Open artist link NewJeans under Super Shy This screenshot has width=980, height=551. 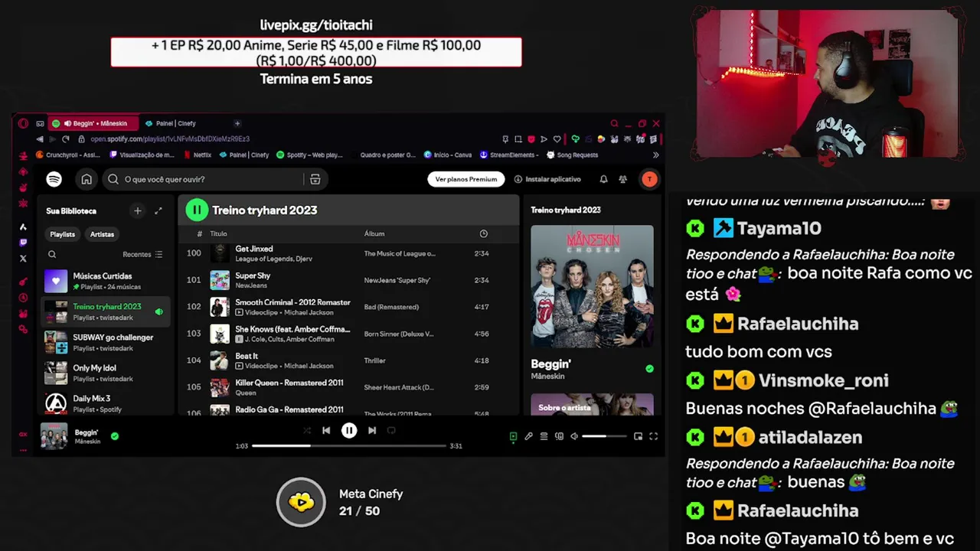251,285
